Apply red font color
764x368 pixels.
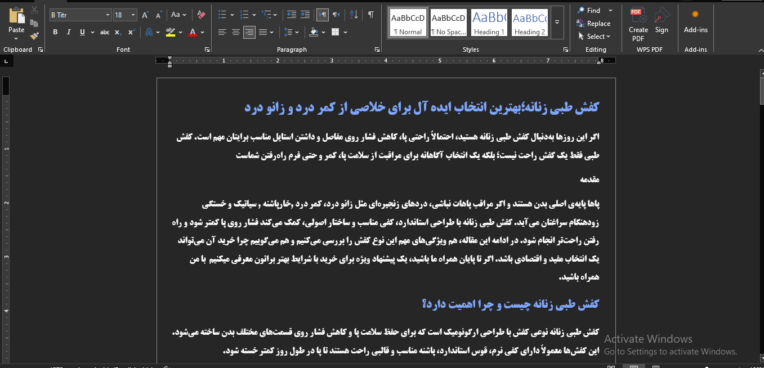(192, 33)
